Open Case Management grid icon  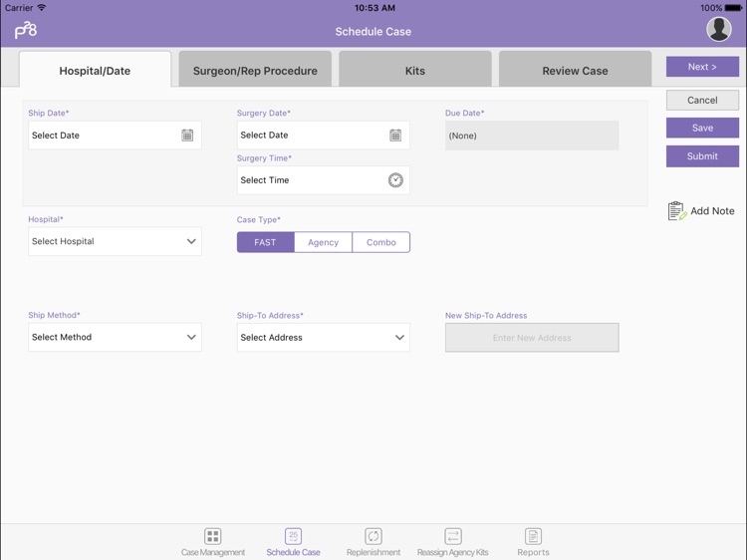click(212, 536)
